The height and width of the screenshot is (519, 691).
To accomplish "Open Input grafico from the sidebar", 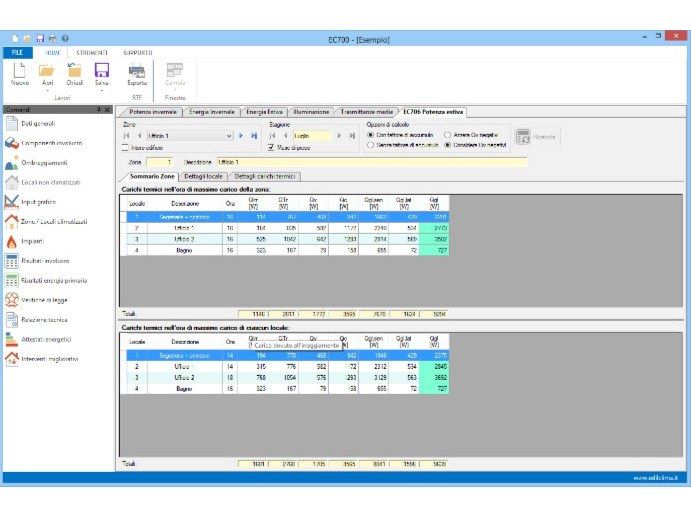I will point(30,202).
